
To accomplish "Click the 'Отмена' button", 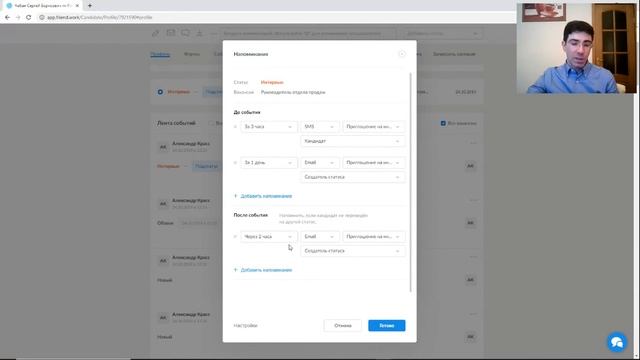I will point(342,326).
